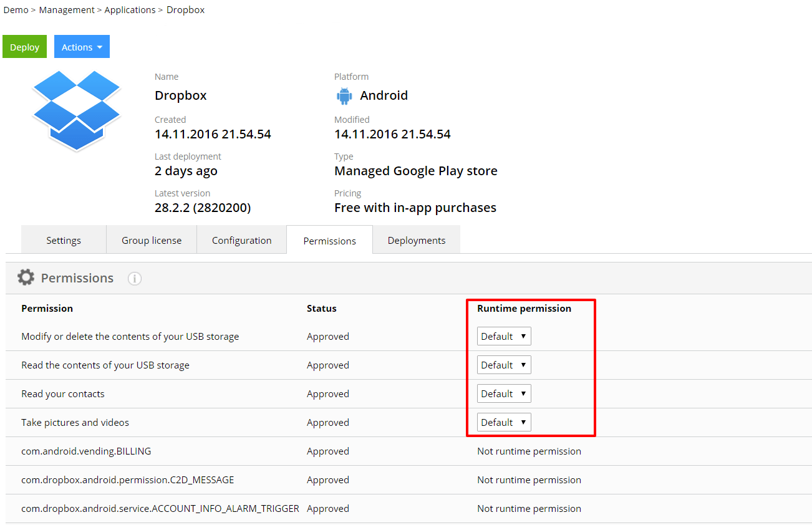812x525 pixels.
Task: Open runtime dropdown for Read USB storage contents
Action: [504, 365]
